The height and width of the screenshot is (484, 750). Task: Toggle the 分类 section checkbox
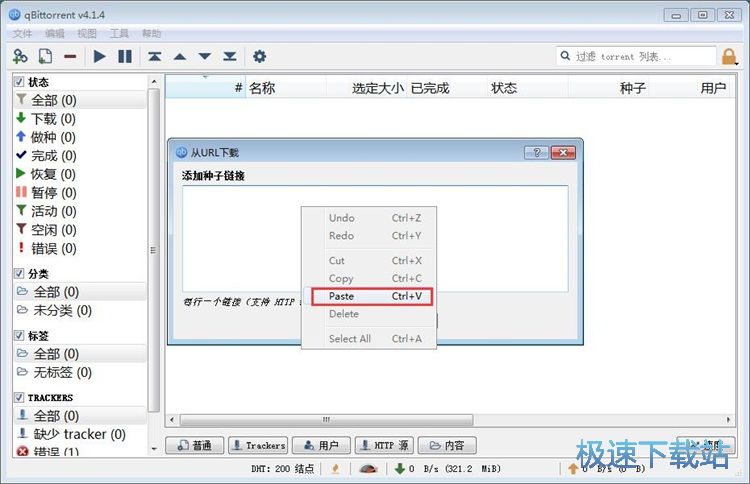pos(19,274)
